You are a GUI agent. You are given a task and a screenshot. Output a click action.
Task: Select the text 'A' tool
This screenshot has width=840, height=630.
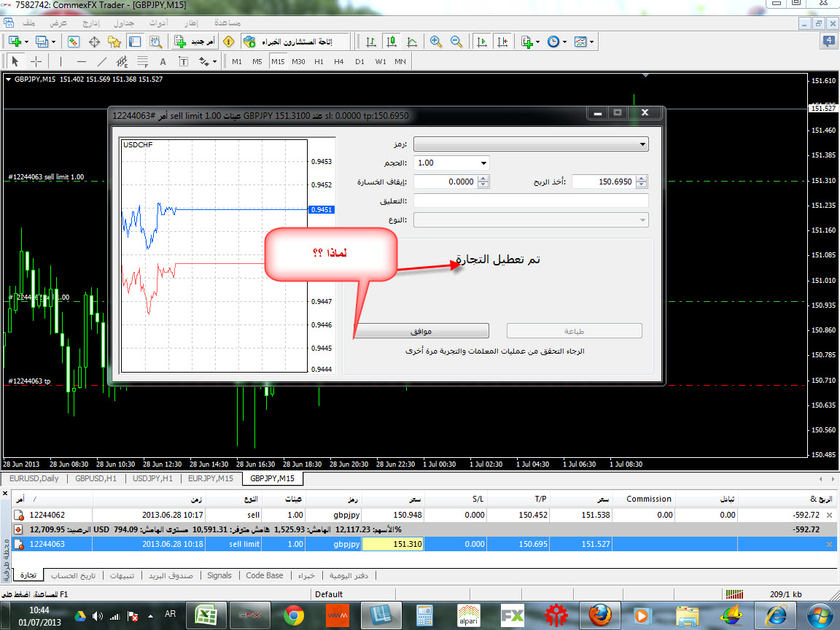tap(163, 61)
